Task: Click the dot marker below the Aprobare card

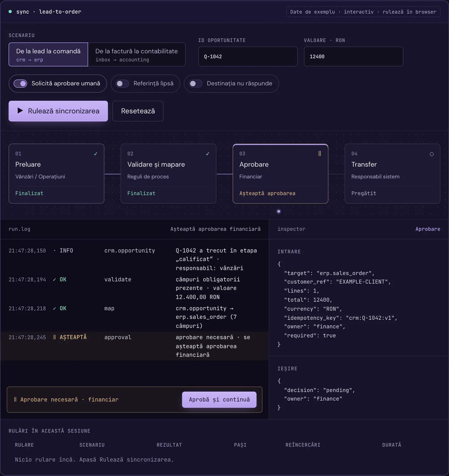Action: (279, 211)
